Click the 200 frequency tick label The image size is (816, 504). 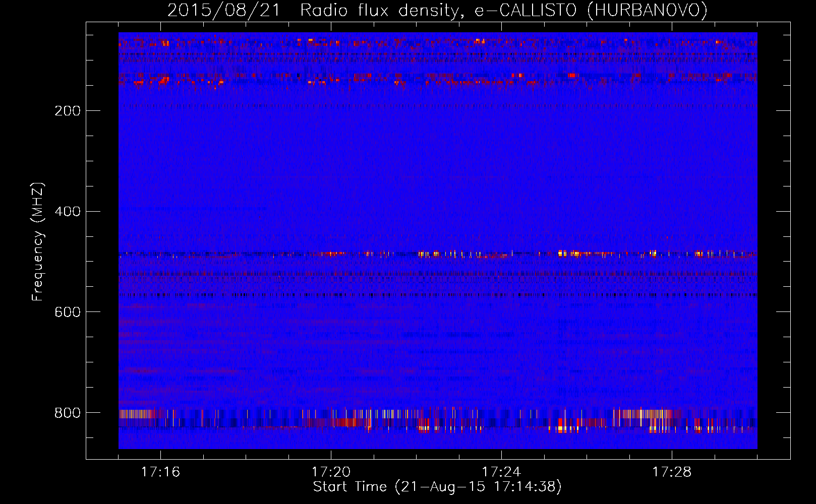pos(68,111)
